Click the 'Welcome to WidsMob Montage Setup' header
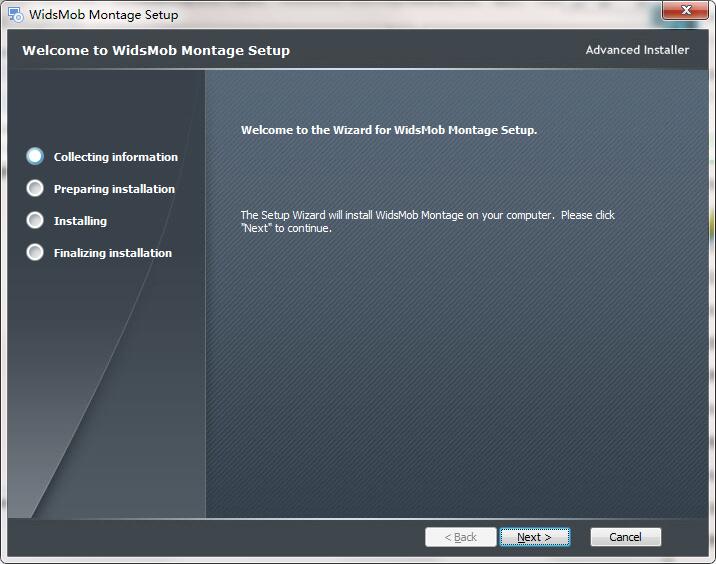 [x=156, y=50]
